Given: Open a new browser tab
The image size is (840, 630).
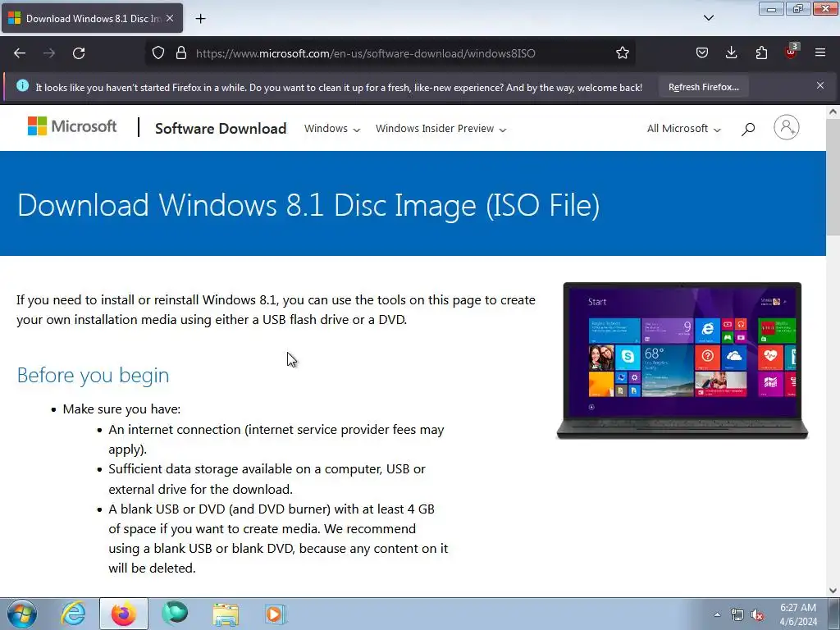Looking at the screenshot, I should pyautogui.click(x=200, y=19).
